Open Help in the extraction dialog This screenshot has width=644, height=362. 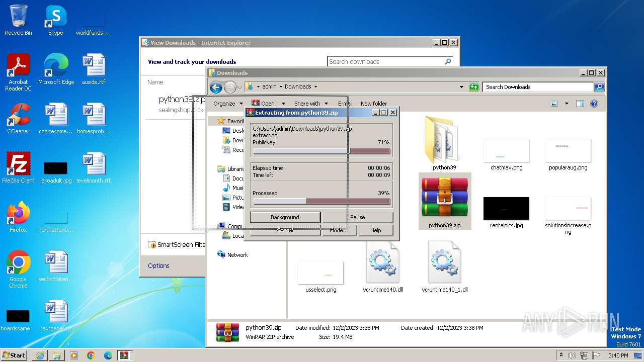point(375,230)
